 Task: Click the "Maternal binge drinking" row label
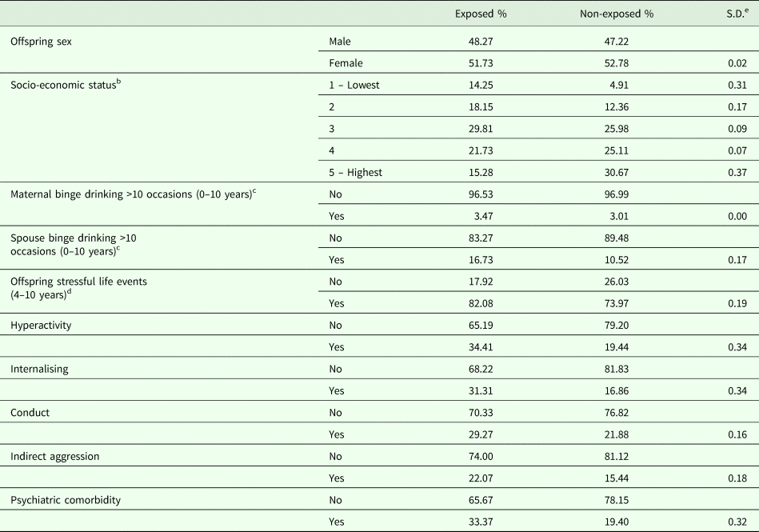(132, 196)
